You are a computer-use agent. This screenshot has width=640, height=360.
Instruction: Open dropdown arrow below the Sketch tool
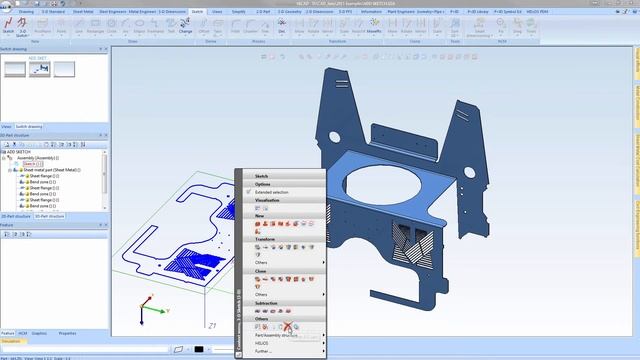[x=8, y=36]
